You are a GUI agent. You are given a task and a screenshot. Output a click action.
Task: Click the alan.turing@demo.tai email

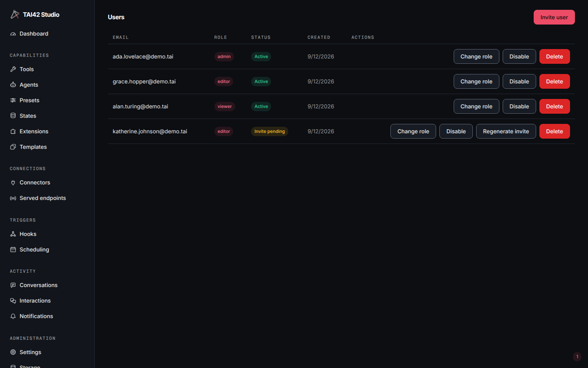[x=140, y=106]
